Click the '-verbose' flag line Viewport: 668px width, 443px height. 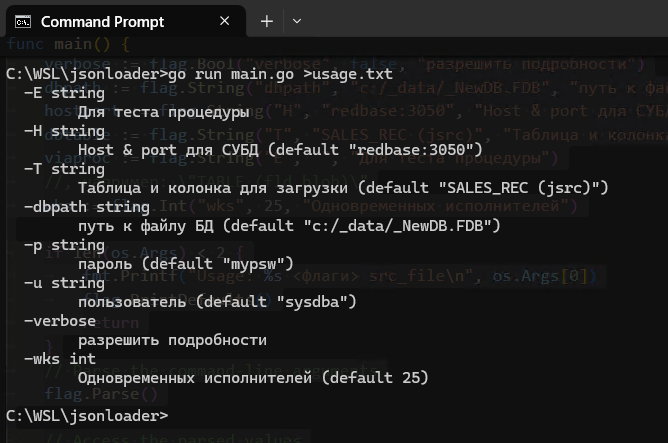pyautogui.click(x=60, y=321)
